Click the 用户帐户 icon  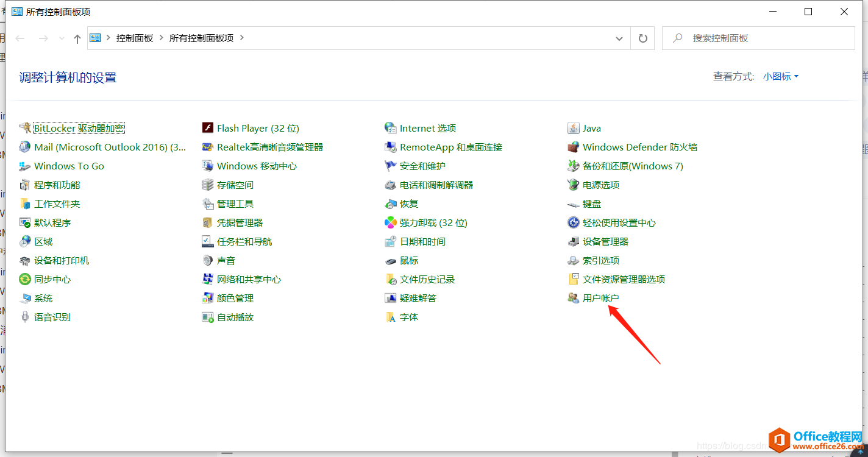(573, 298)
